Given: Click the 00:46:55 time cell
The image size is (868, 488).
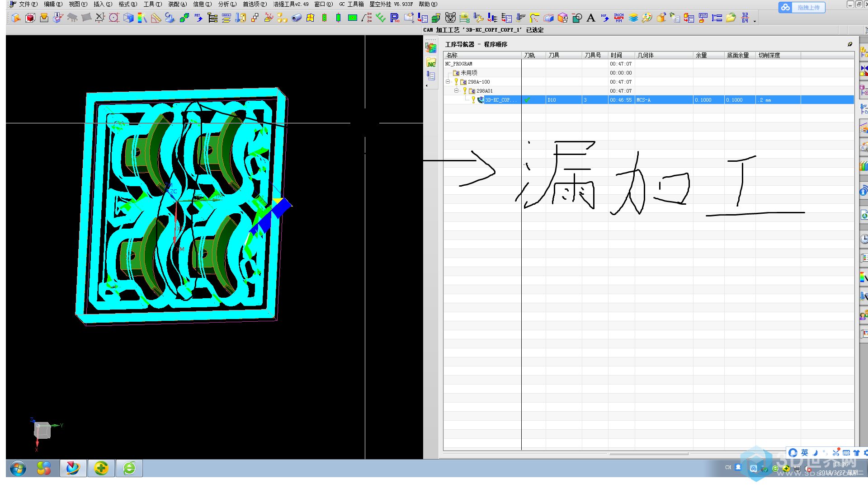Looking at the screenshot, I should (x=621, y=100).
